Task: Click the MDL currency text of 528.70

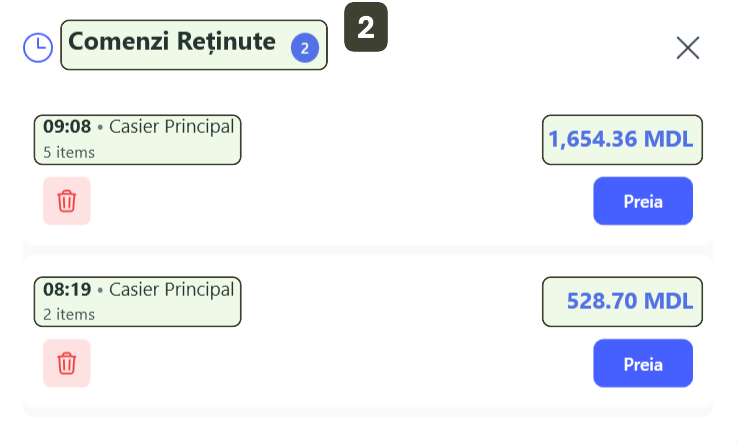Action: 669,302
